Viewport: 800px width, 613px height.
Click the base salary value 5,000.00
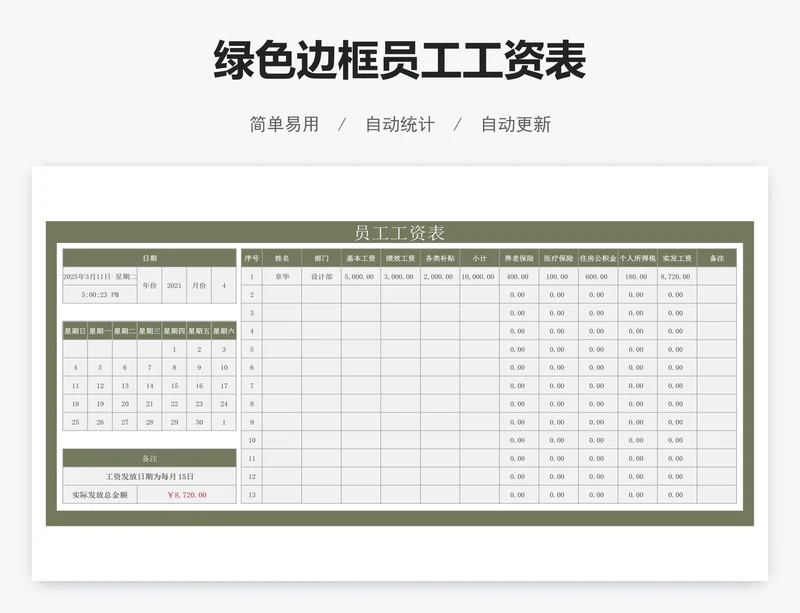361,277
